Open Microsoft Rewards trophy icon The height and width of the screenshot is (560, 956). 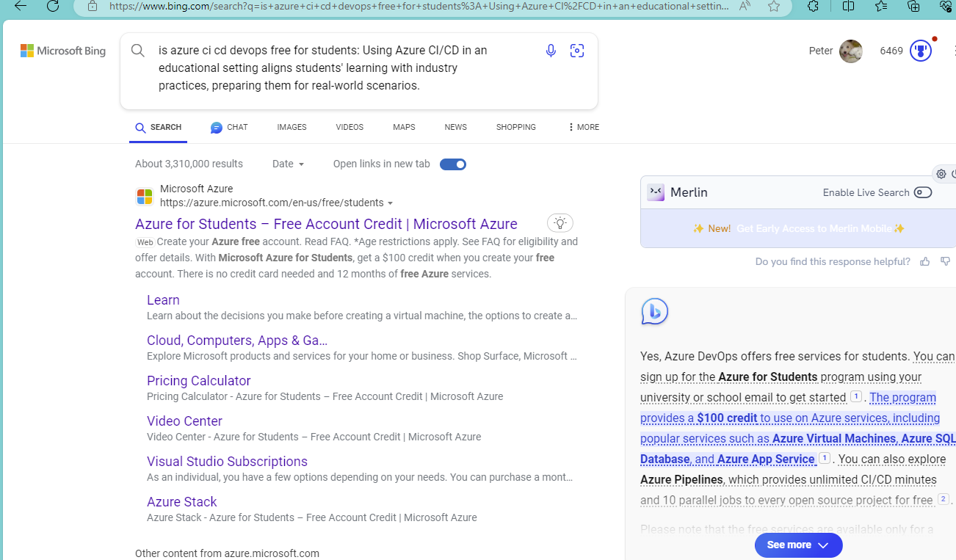click(921, 51)
